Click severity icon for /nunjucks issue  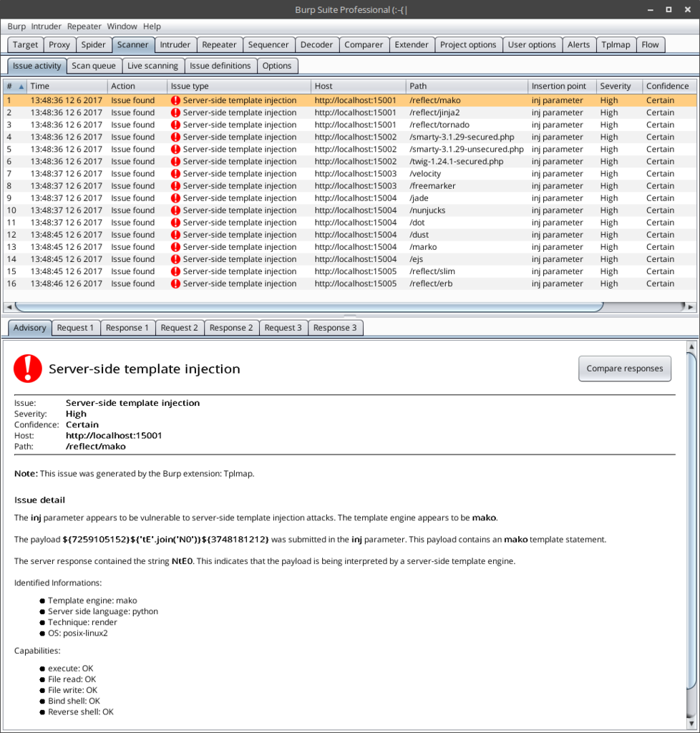pyautogui.click(x=175, y=210)
